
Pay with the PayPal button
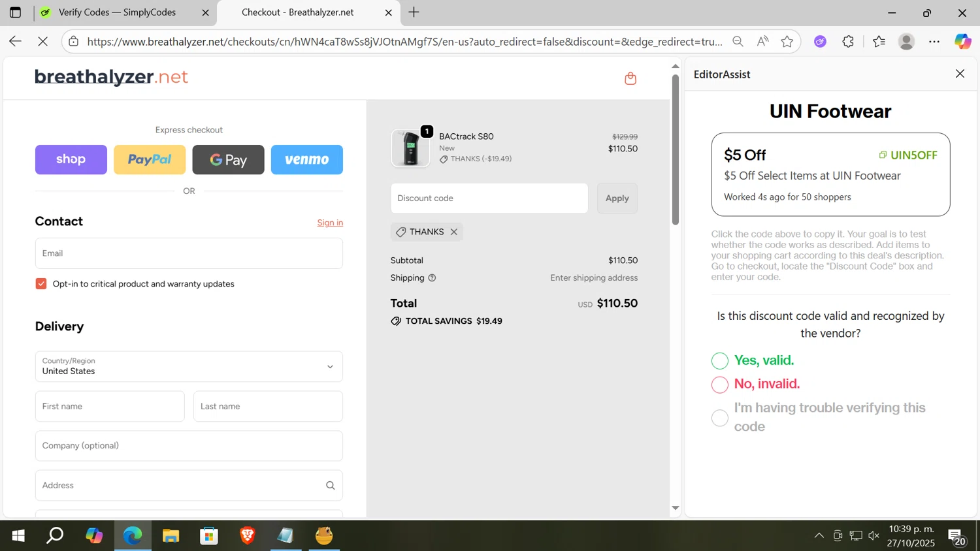[150, 159]
